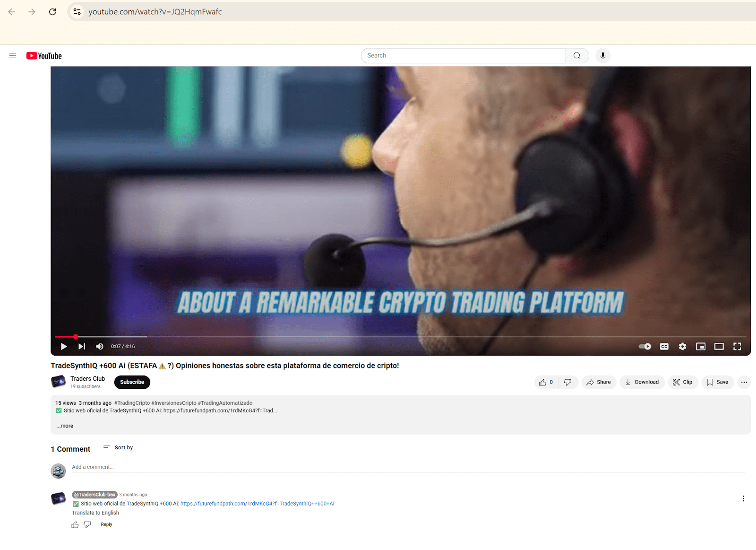
Task: Skip to the next video
Action: tap(82, 347)
